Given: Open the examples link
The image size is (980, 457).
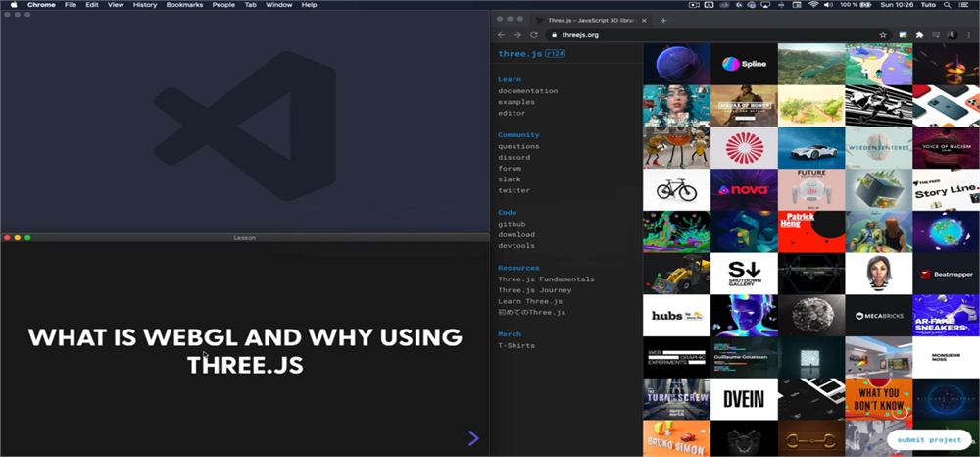Looking at the screenshot, I should click(516, 102).
